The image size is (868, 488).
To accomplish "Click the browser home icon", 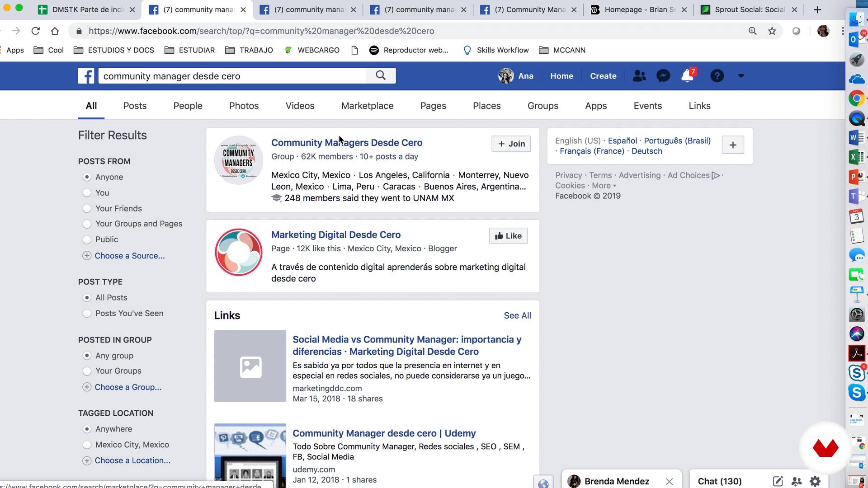I will (x=55, y=31).
